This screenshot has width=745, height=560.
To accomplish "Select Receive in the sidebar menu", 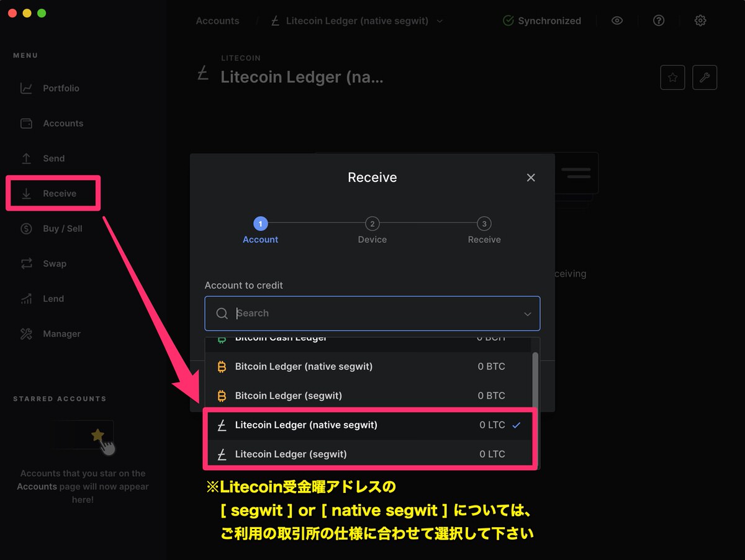I will point(48,194).
